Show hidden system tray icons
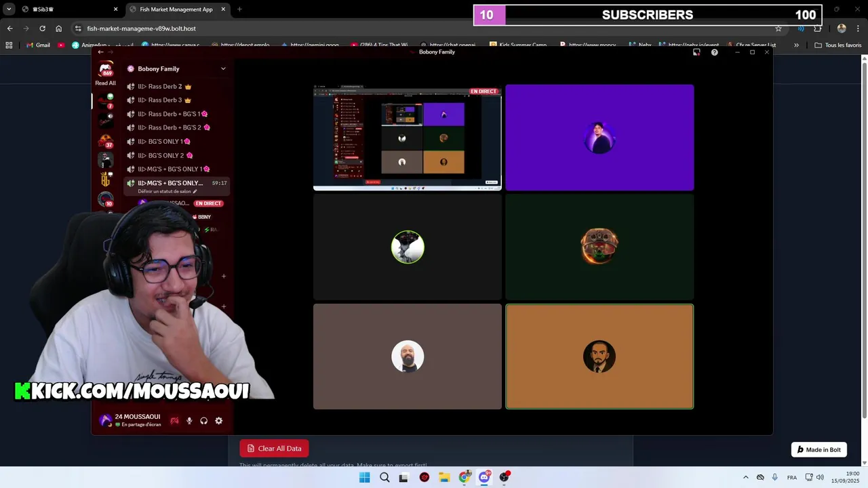This screenshot has width=868, height=488. tap(746, 477)
